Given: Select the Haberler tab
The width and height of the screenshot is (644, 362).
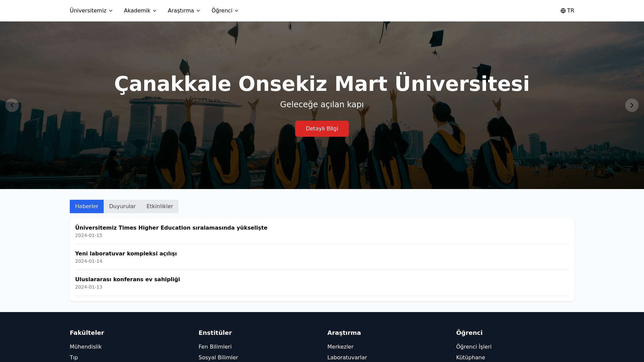Looking at the screenshot, I should (x=87, y=206).
